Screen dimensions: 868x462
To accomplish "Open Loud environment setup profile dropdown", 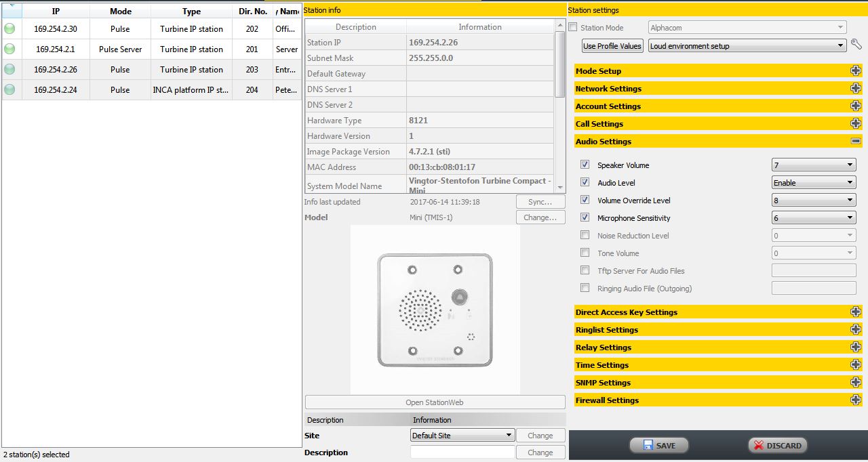I will 747,46.
